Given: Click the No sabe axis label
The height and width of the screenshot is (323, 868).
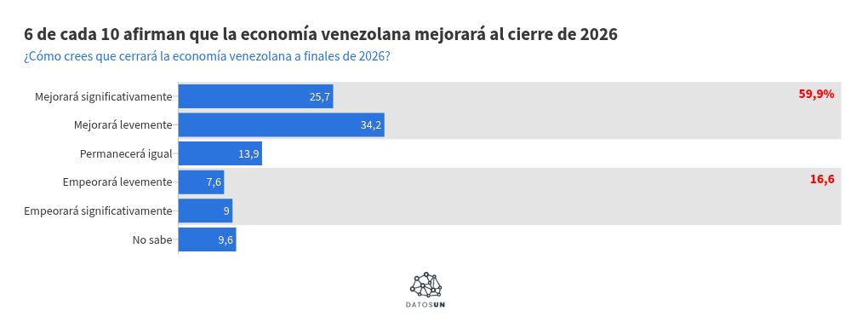Looking at the screenshot, I should tap(152, 239).
